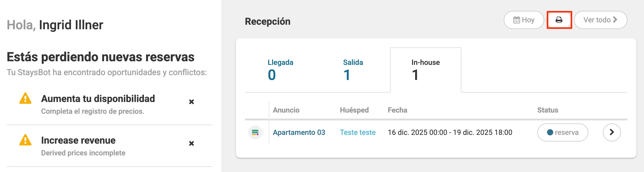Click the Increase revenue heading

78,140
